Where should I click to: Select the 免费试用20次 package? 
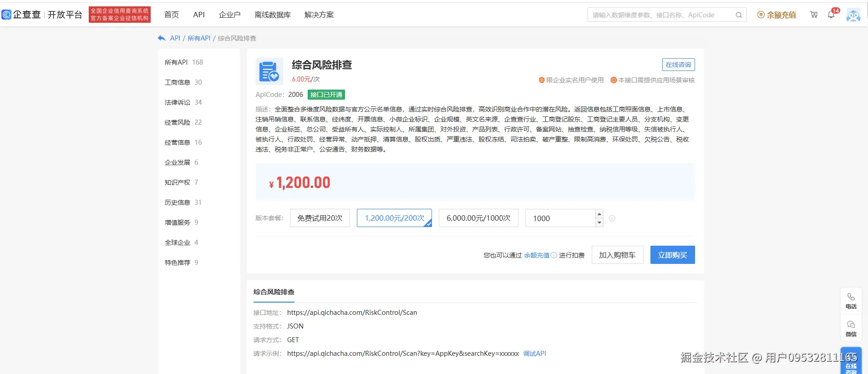(x=320, y=218)
